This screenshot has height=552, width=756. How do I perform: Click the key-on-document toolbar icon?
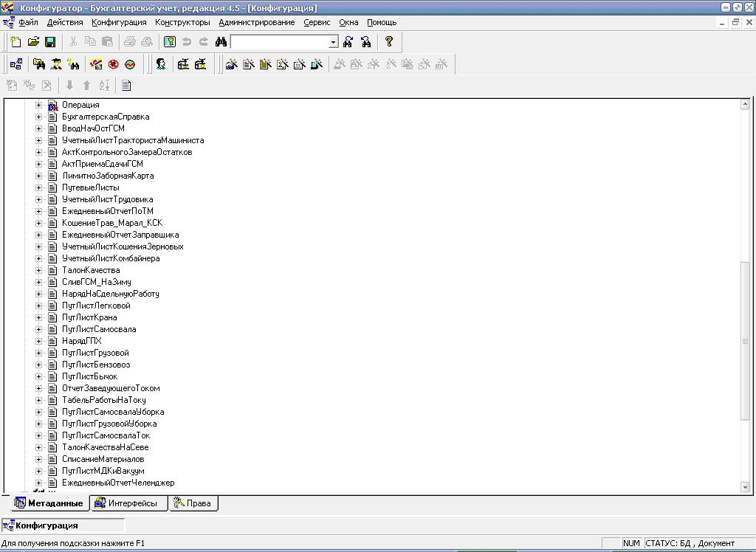(170, 42)
